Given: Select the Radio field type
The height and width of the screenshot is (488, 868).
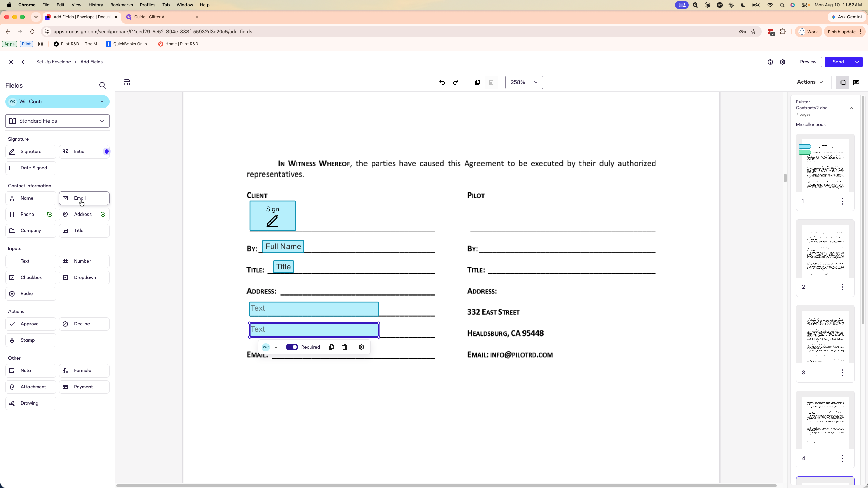Looking at the screenshot, I should [x=31, y=294].
